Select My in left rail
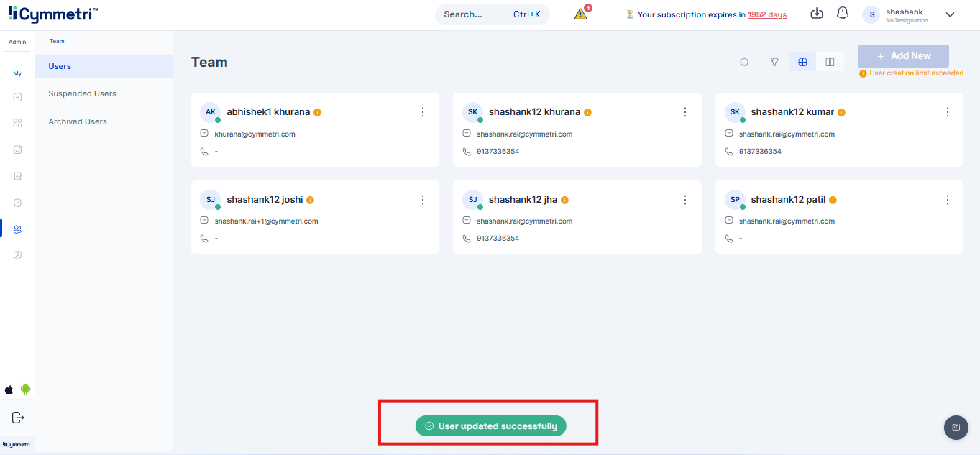Screen dimensions: 980x455 pos(17,73)
